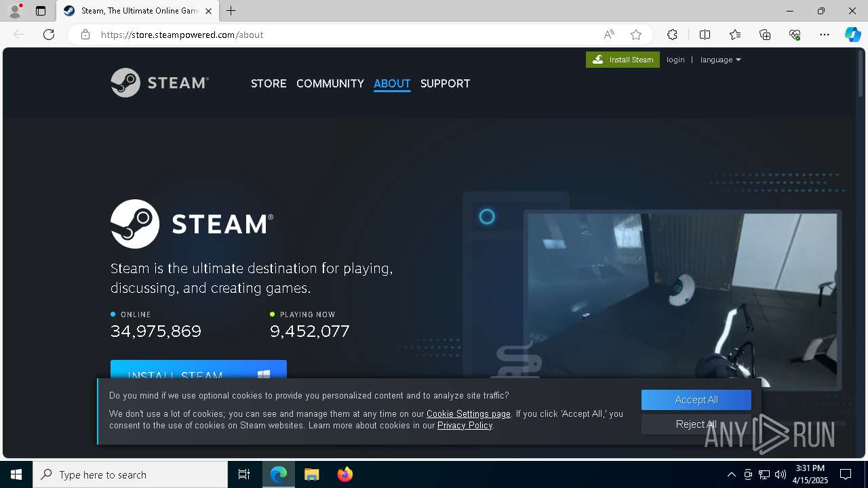Open the Privacy Policy link
The image size is (868, 488).
click(465, 425)
